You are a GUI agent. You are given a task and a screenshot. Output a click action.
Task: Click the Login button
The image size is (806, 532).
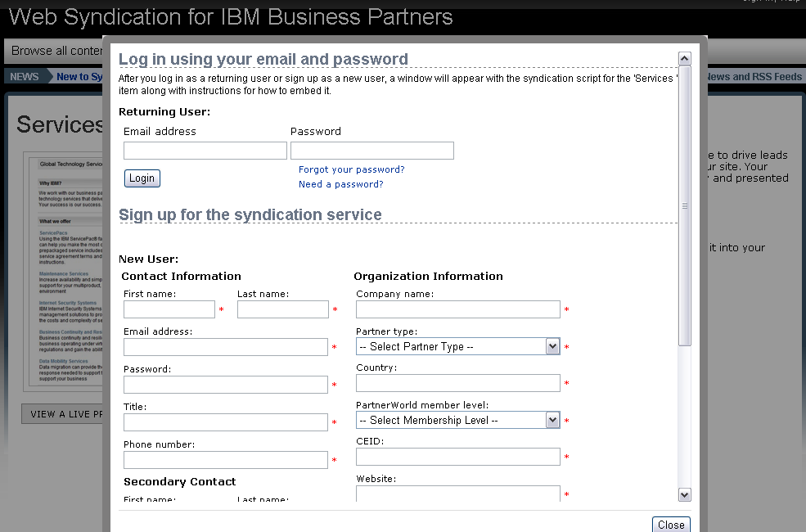click(142, 178)
